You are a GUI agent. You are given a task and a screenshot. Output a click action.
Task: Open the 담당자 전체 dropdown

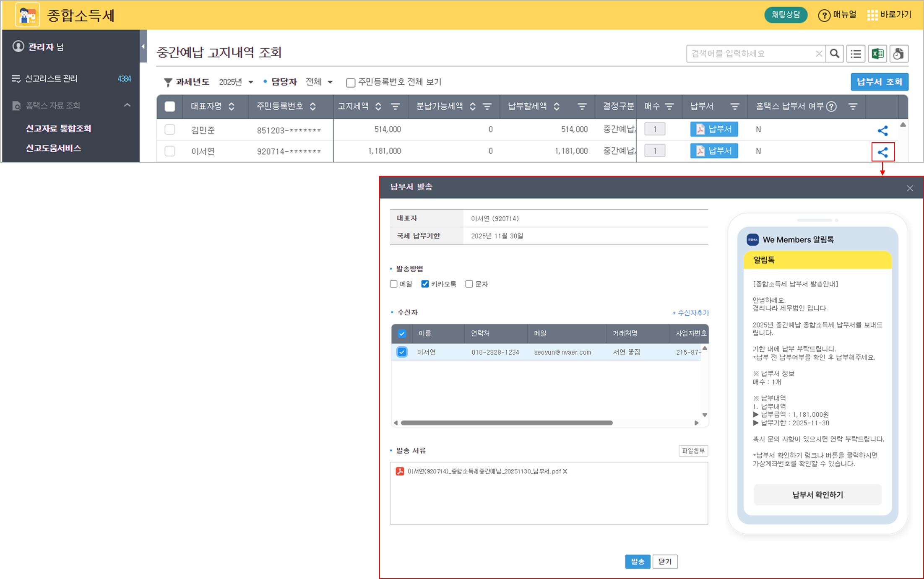pos(319,82)
